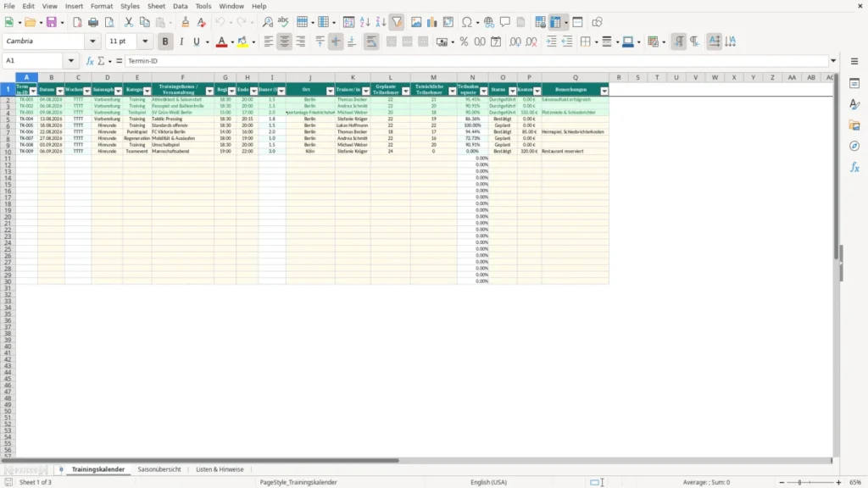Click the Clear Direct Formatting icon
Screen dimensions: 868x488
coord(202,22)
